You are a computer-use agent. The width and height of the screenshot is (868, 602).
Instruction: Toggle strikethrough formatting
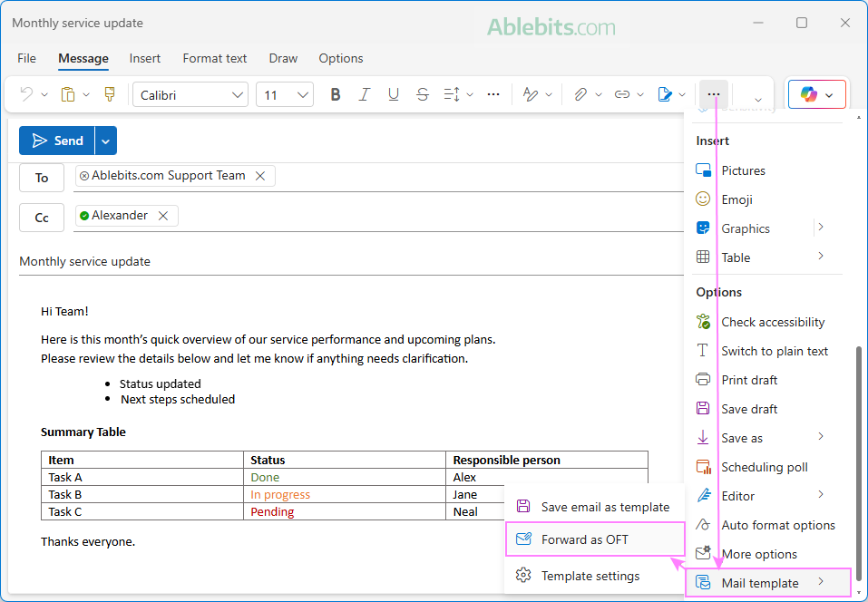pyautogui.click(x=422, y=93)
